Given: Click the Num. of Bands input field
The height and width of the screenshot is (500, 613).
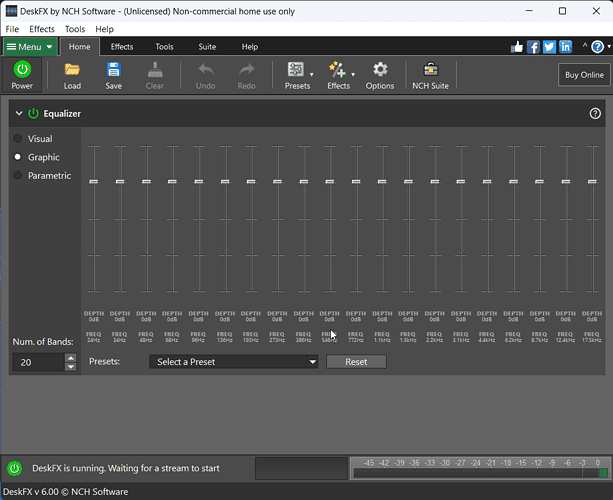Looking at the screenshot, I should tap(38, 362).
